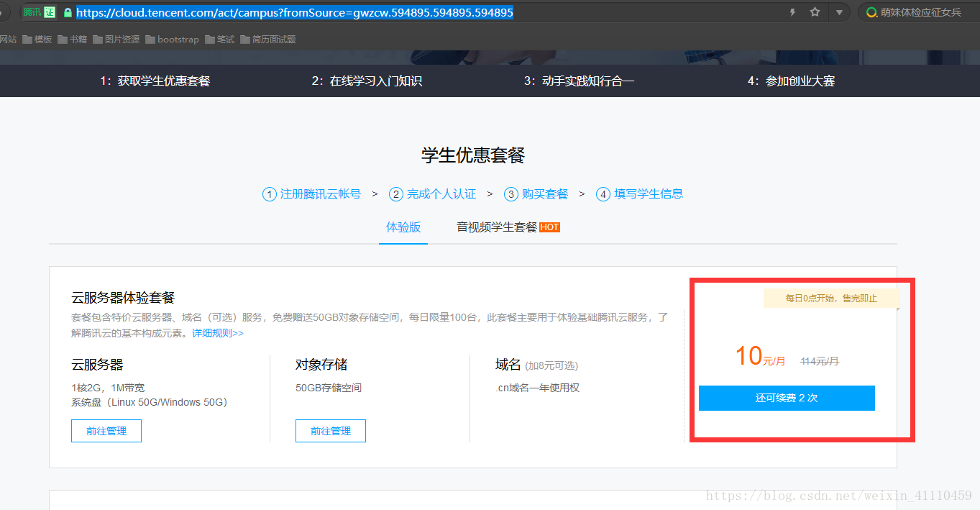
Task: Click the 腾讯 certificate badge in address bar
Action: click(x=39, y=12)
